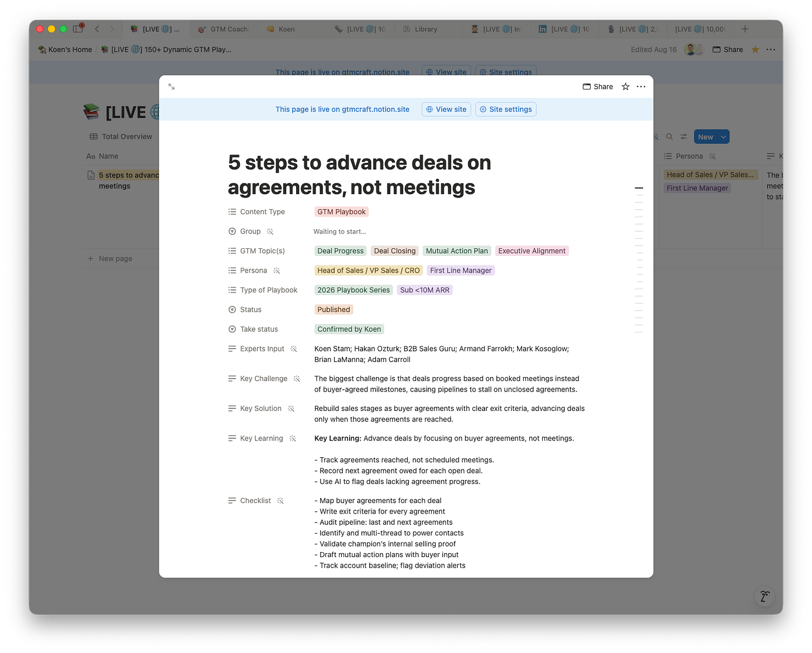Click New page row in background table
Screen dimensions: 812x653
pos(110,259)
